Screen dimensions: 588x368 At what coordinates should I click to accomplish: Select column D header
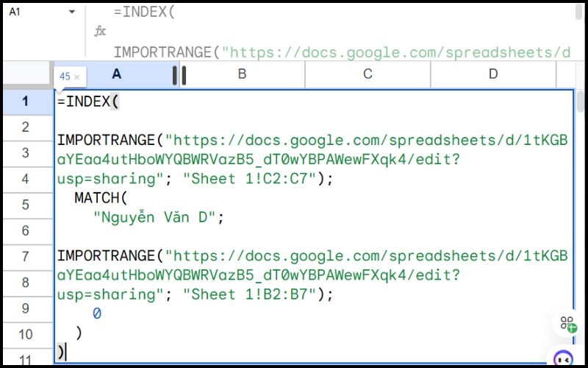(493, 74)
